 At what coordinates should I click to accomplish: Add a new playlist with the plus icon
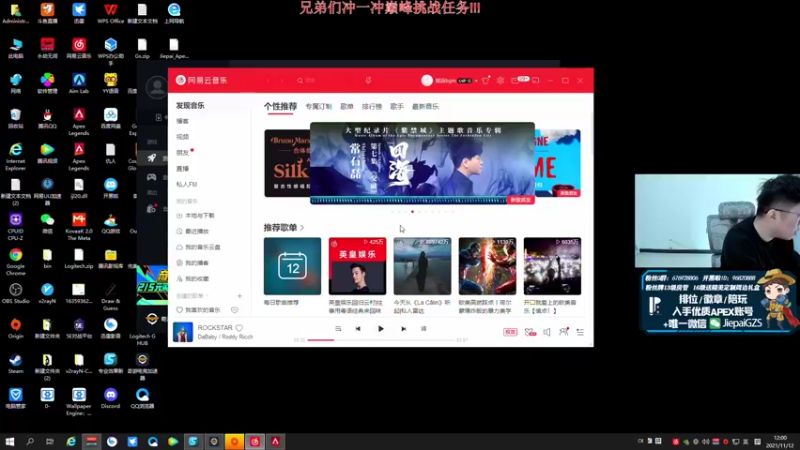239,296
